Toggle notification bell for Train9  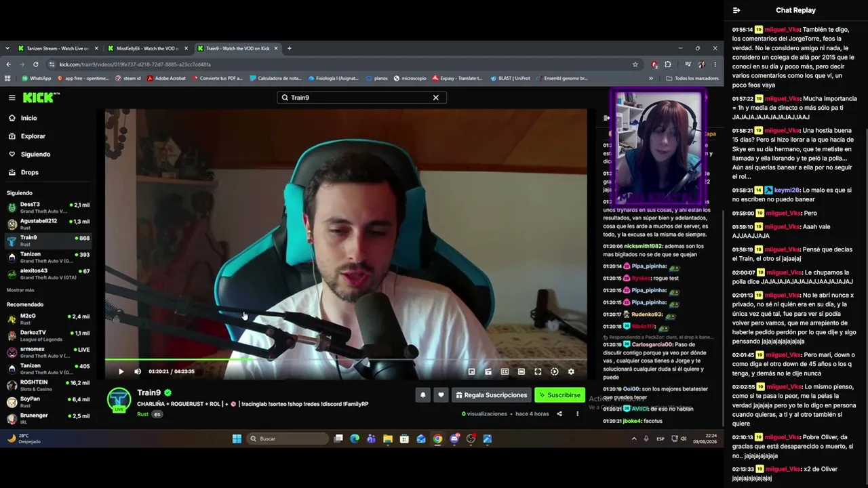pos(423,395)
